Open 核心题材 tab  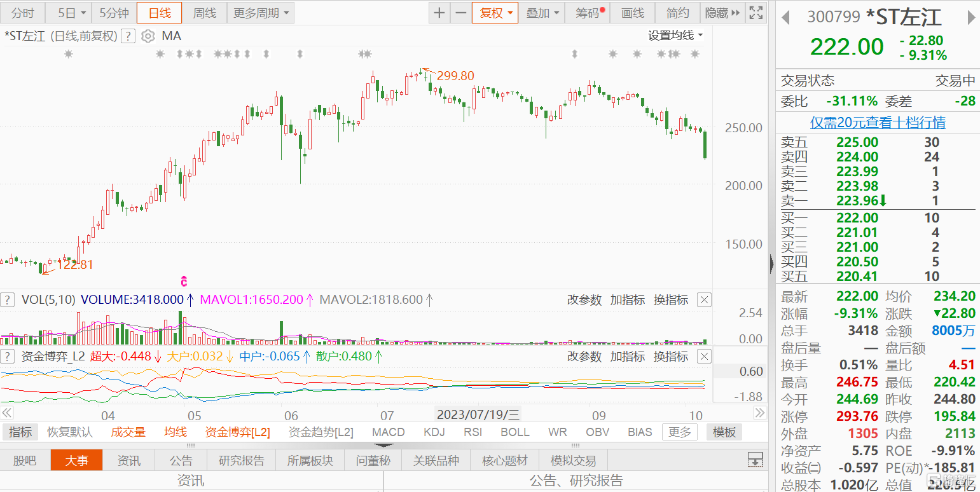click(505, 460)
